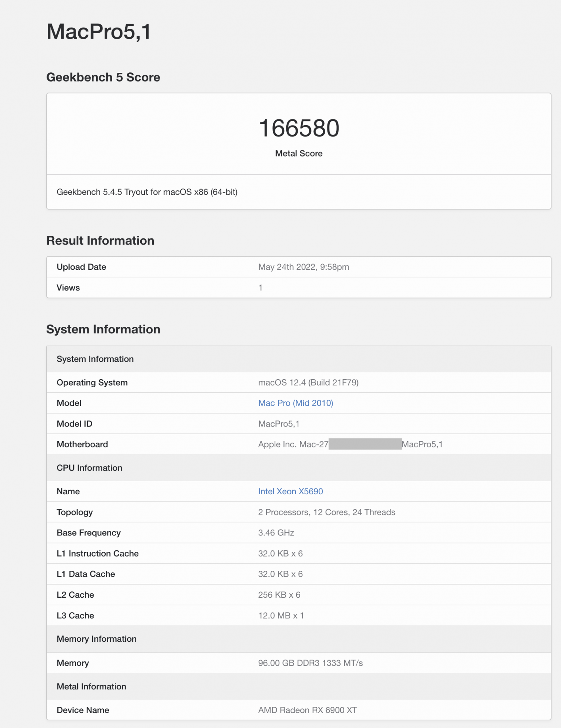Image resolution: width=561 pixels, height=728 pixels.
Task: Click the Topology value with 12 Cores
Action: pyautogui.click(x=326, y=512)
